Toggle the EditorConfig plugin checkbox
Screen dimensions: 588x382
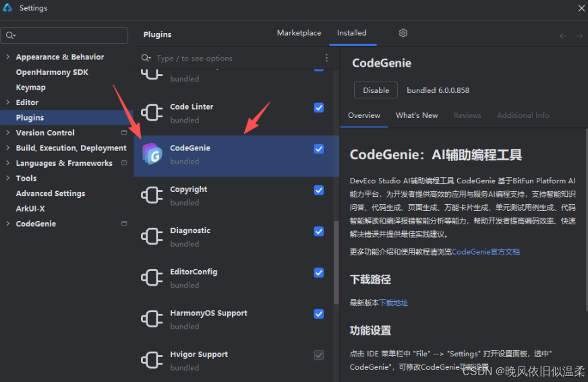pyautogui.click(x=319, y=273)
